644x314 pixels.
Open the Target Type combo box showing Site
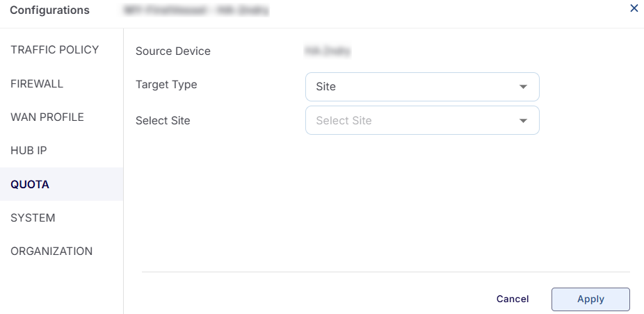click(x=422, y=87)
